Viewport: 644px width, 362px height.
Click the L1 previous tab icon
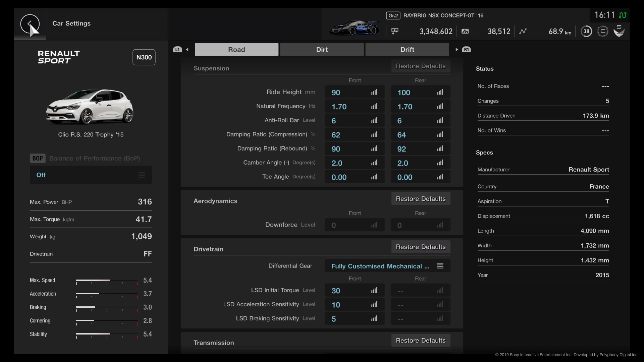click(177, 50)
